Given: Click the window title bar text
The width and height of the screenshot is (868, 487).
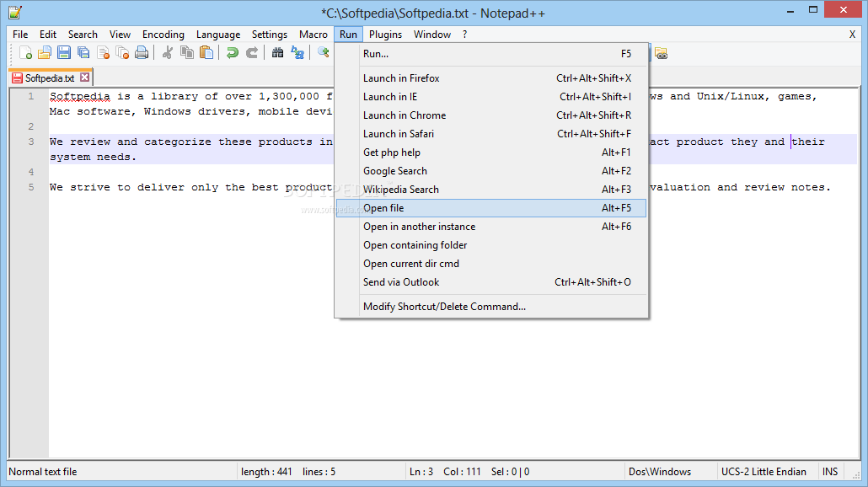Looking at the screenshot, I should [433, 13].
